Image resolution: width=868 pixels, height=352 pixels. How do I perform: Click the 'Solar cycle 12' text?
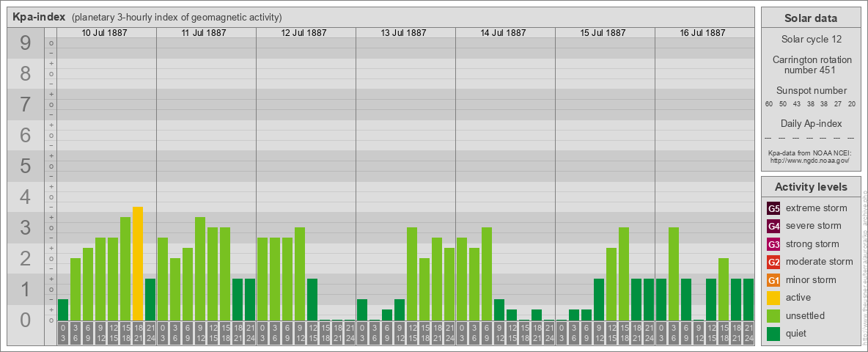811,40
